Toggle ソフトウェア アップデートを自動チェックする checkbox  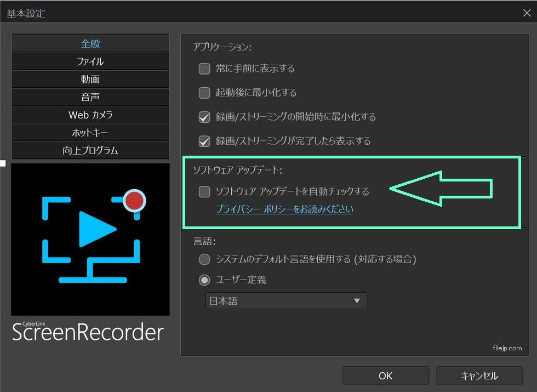[204, 191]
